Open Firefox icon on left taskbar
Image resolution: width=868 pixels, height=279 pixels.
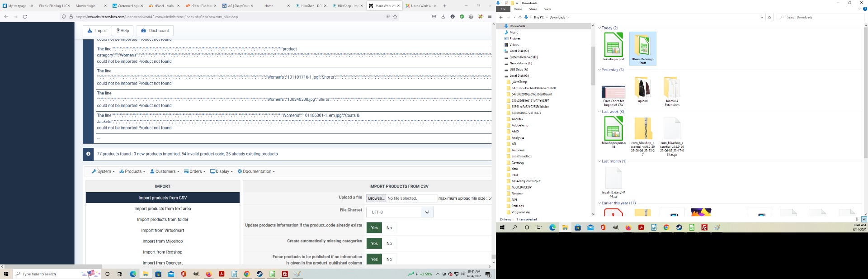[x=209, y=274]
